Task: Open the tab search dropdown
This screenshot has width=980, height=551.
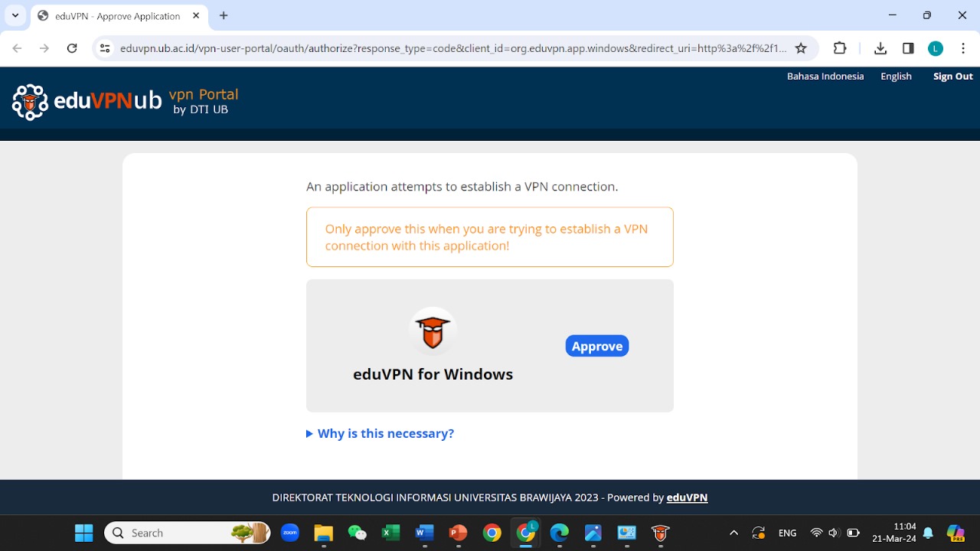Action: (15, 15)
